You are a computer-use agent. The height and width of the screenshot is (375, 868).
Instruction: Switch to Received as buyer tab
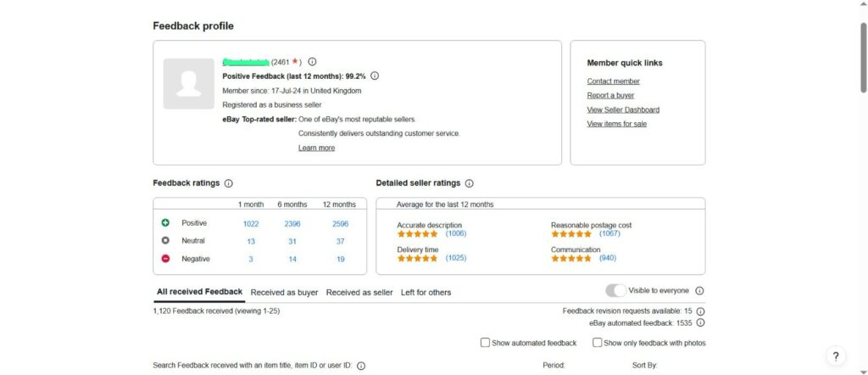(x=284, y=293)
